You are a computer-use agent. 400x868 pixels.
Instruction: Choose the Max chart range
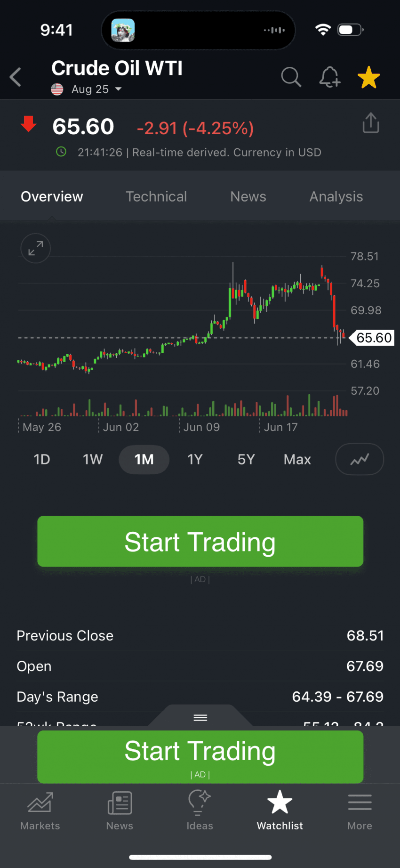297,459
